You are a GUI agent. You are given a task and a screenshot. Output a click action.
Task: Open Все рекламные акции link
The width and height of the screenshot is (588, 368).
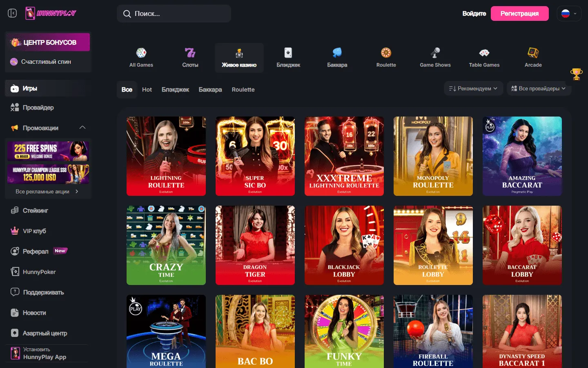tap(47, 191)
